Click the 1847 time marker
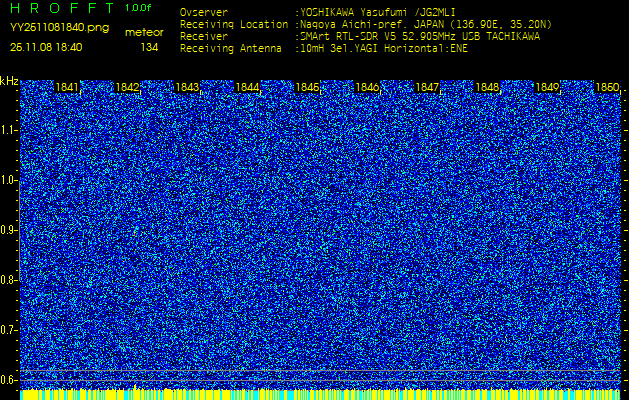The height and width of the screenshot is (400, 629). click(x=427, y=87)
